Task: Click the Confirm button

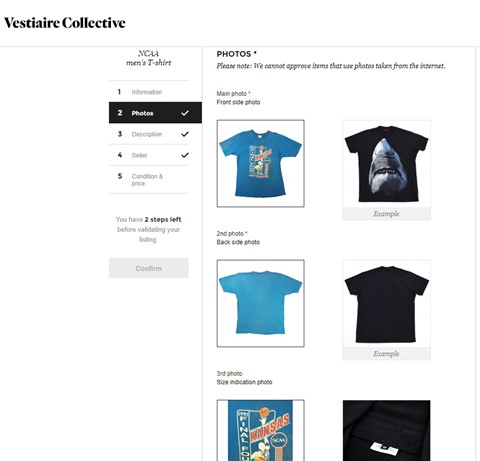Action: click(x=149, y=268)
